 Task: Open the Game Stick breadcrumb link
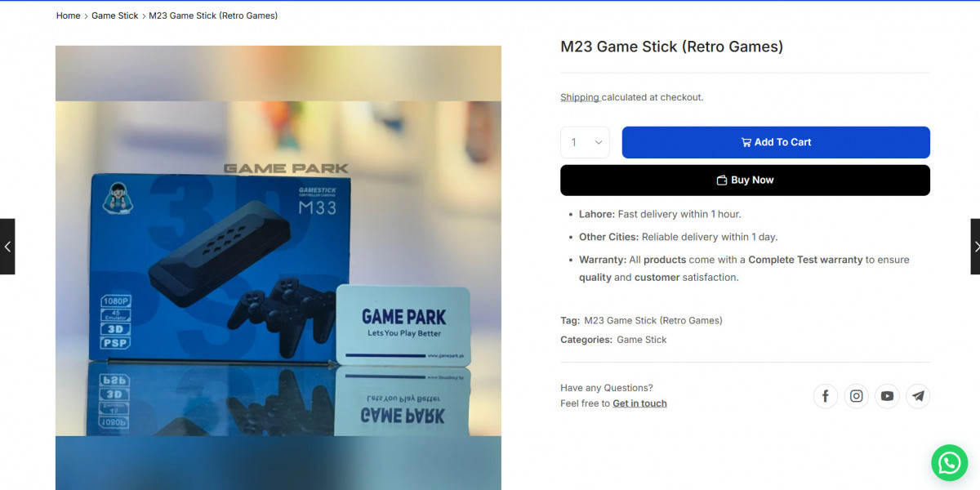tap(115, 16)
